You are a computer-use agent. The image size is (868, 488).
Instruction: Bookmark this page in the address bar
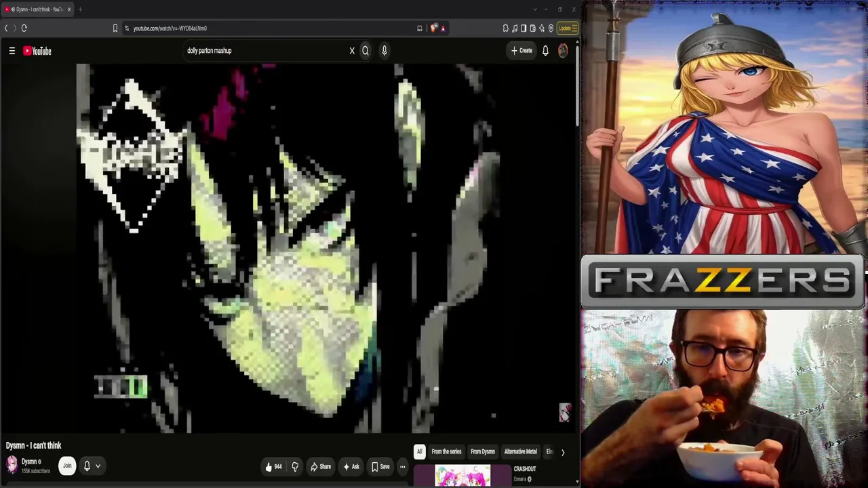(x=115, y=28)
